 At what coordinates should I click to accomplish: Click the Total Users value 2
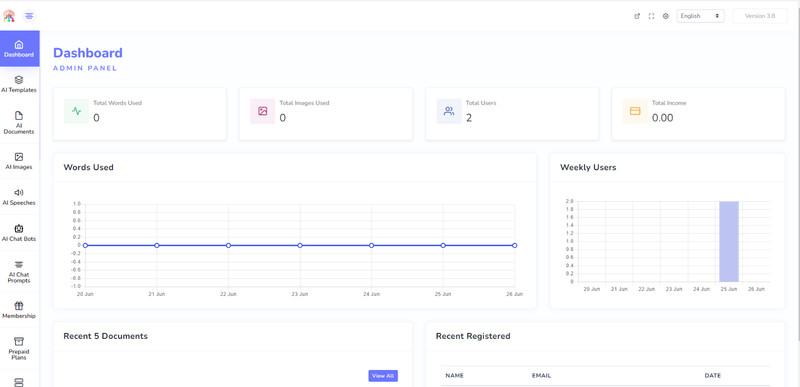coord(469,118)
